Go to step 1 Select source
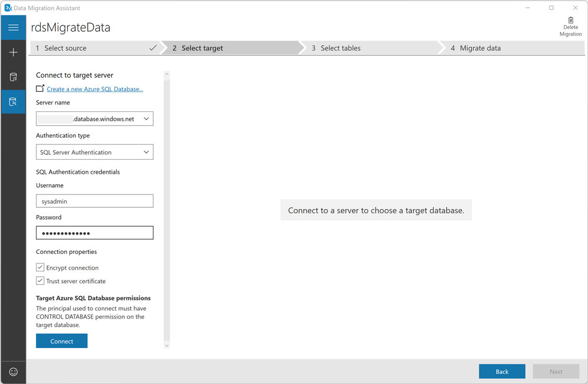 click(95, 48)
